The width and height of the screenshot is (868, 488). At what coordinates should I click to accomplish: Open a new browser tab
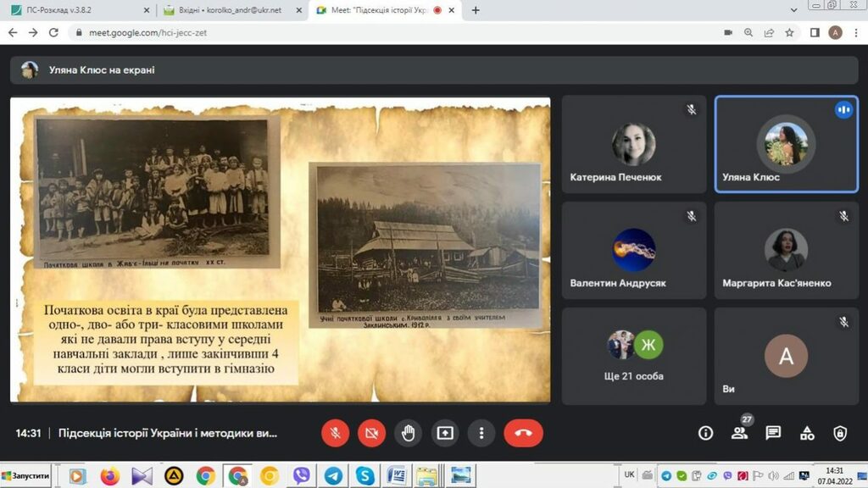pos(476,10)
